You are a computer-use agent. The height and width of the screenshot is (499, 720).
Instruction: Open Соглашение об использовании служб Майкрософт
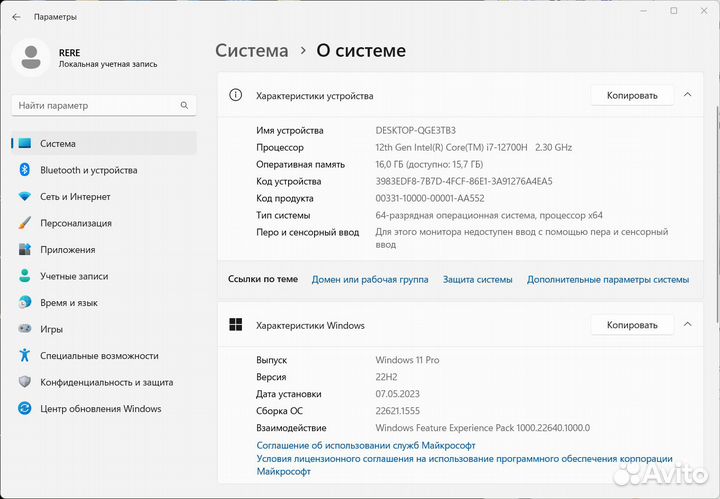pos(366,445)
